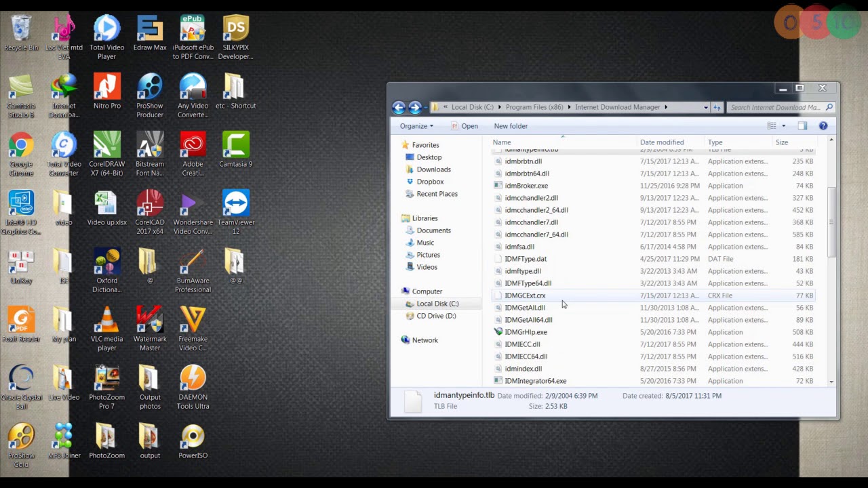Launch Google Chrome from desktop

21,154
